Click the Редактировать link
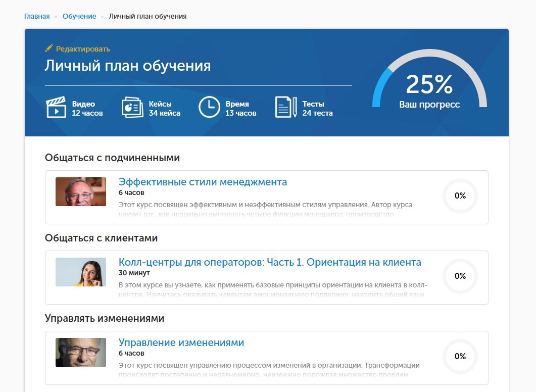 pyautogui.click(x=83, y=49)
